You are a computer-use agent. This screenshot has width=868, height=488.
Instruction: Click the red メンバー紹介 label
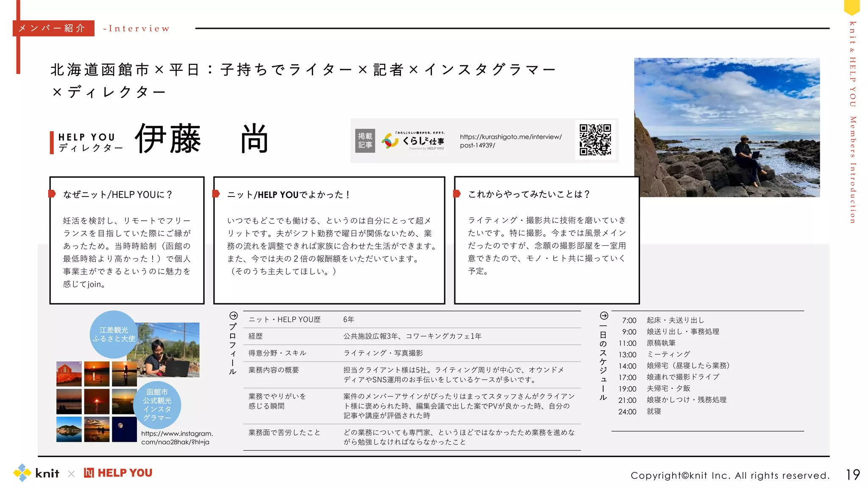[53, 28]
